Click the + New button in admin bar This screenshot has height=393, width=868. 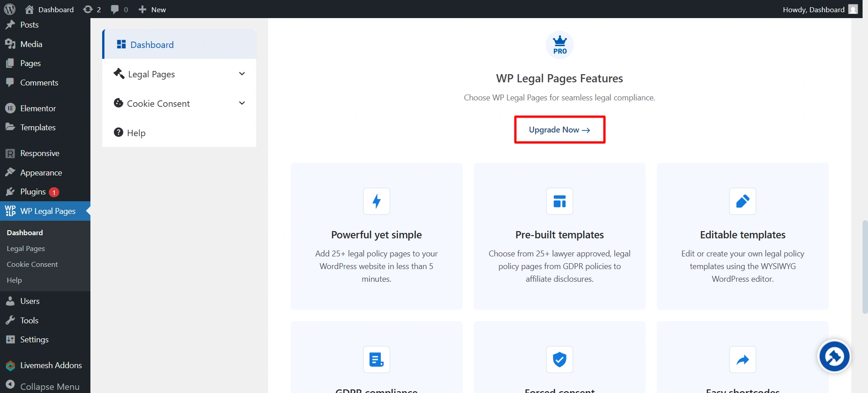(x=152, y=9)
